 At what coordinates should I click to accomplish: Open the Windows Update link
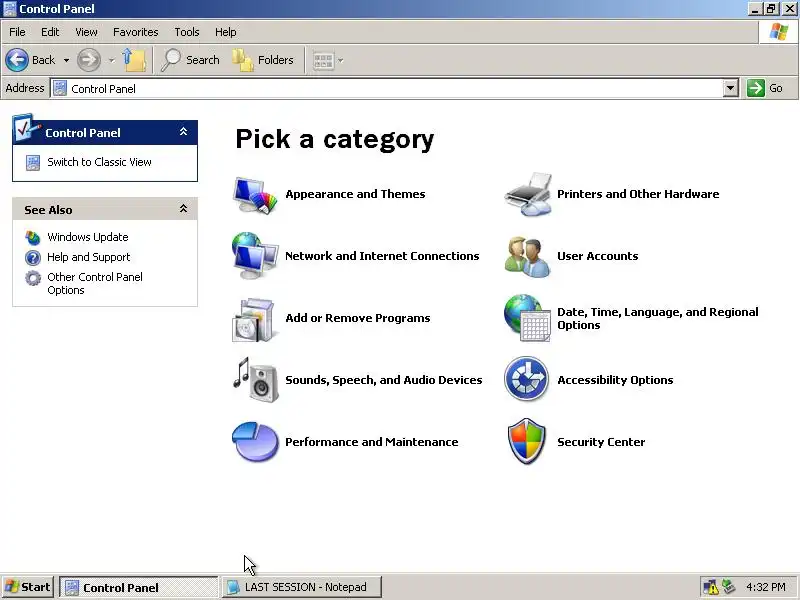tap(88, 237)
